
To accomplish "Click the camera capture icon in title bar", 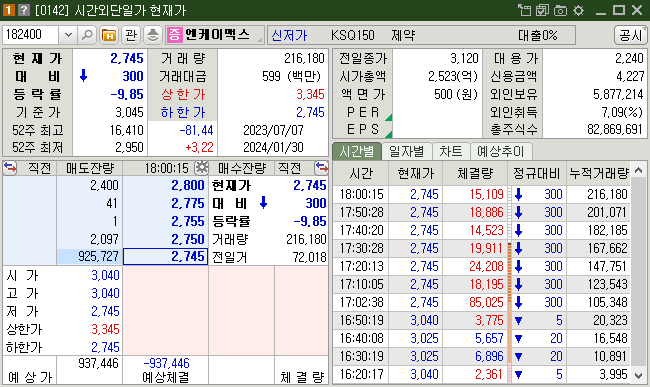I will [x=560, y=10].
